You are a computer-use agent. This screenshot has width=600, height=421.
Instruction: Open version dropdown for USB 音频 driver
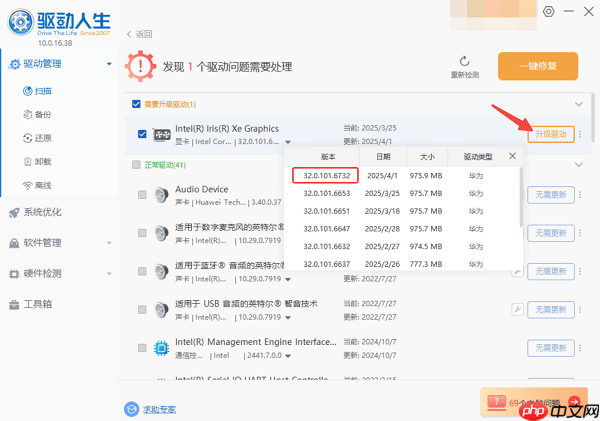(288, 318)
